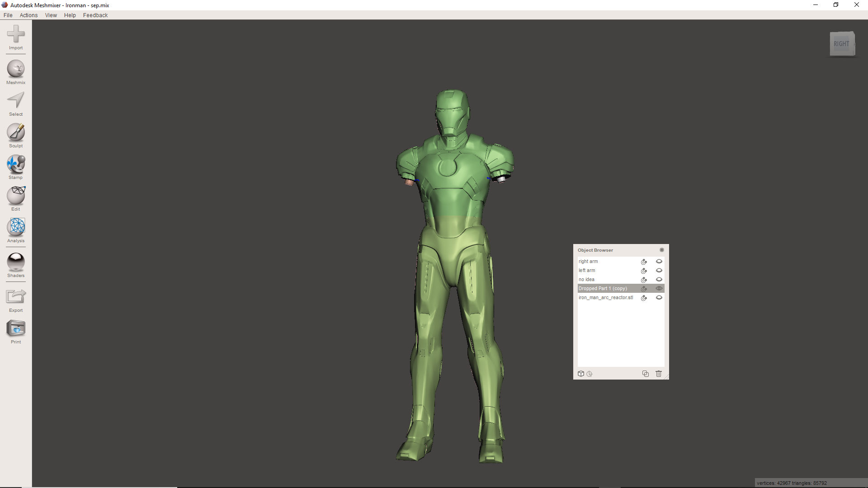Delete object with the trash icon

[659, 374]
